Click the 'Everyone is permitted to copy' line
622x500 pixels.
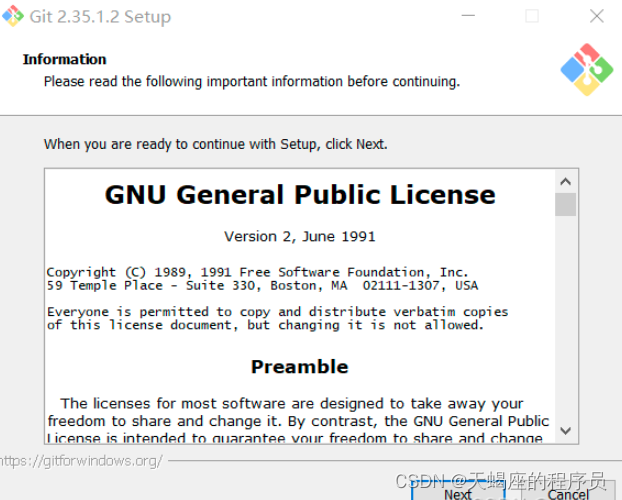[x=277, y=312]
